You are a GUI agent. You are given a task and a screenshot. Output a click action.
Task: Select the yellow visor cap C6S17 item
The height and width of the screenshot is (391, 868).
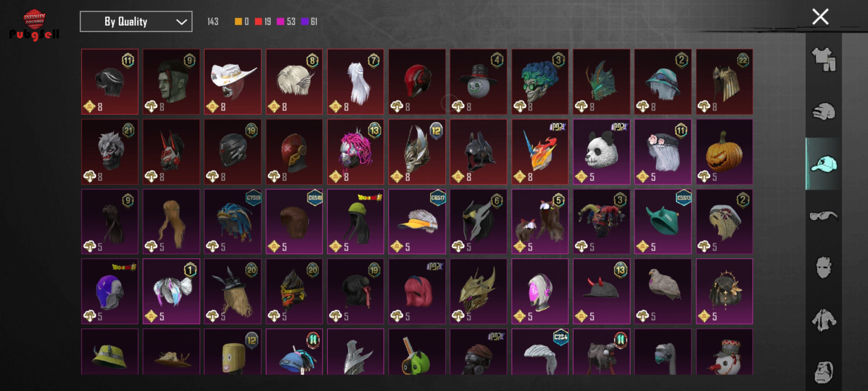(417, 222)
